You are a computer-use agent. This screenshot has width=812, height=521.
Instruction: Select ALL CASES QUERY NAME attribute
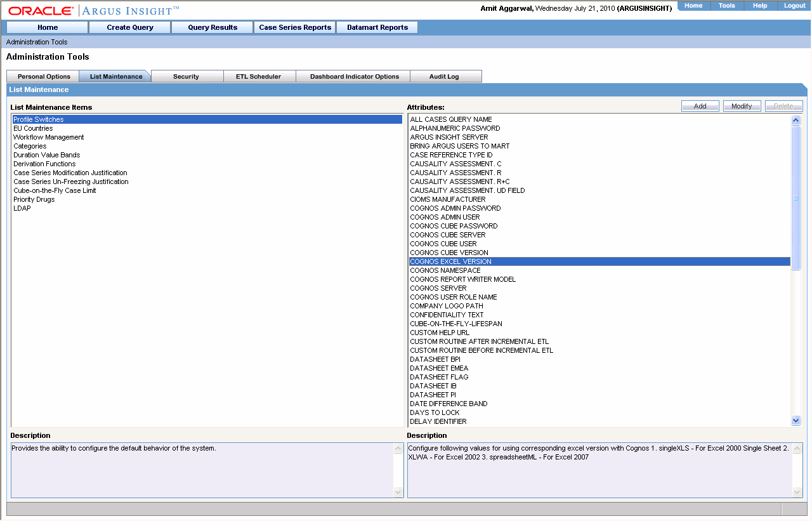599,119
